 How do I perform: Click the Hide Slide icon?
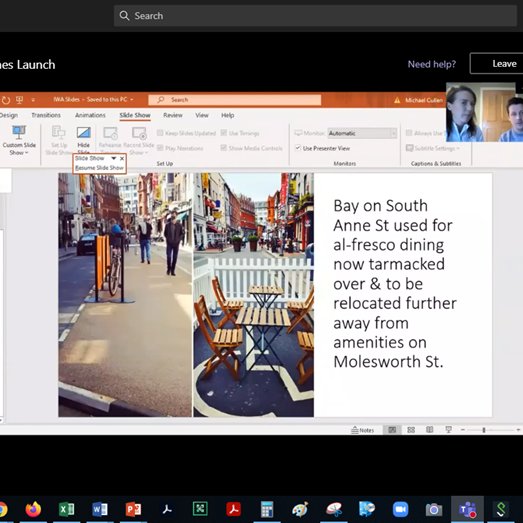pyautogui.click(x=83, y=132)
